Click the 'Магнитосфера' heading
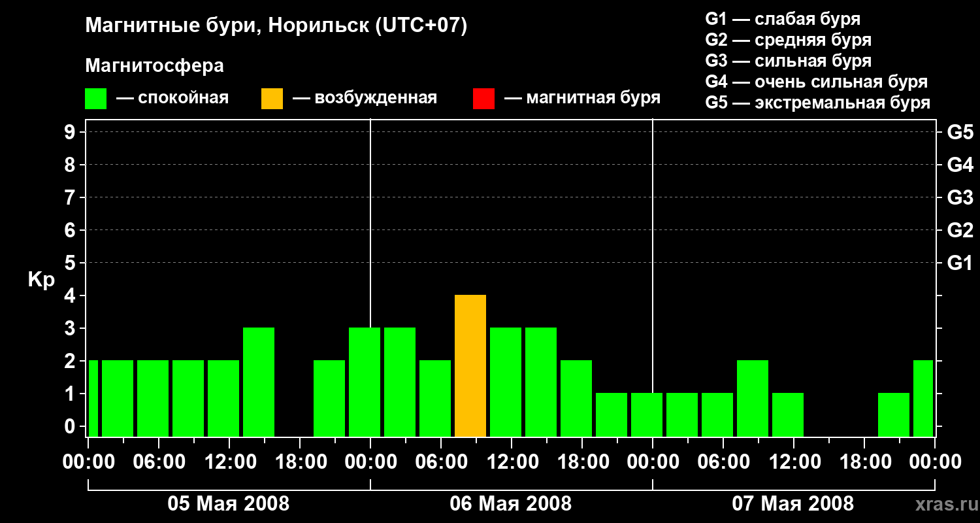 [x=154, y=66]
